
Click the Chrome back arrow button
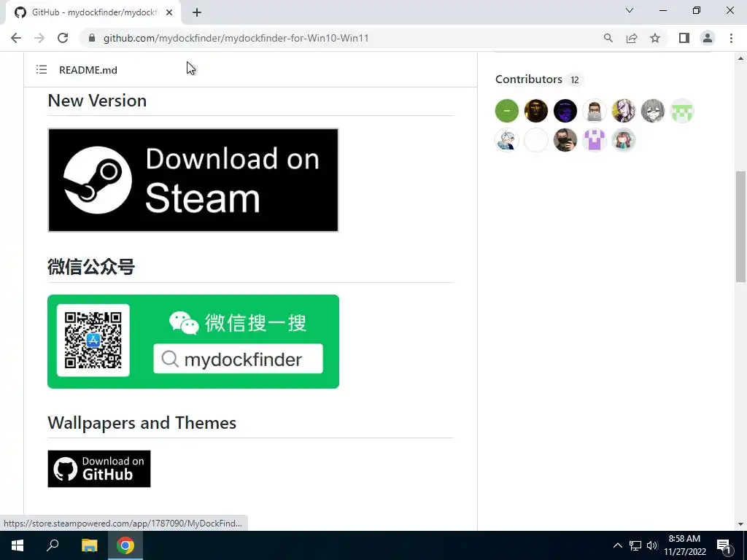[16, 38]
